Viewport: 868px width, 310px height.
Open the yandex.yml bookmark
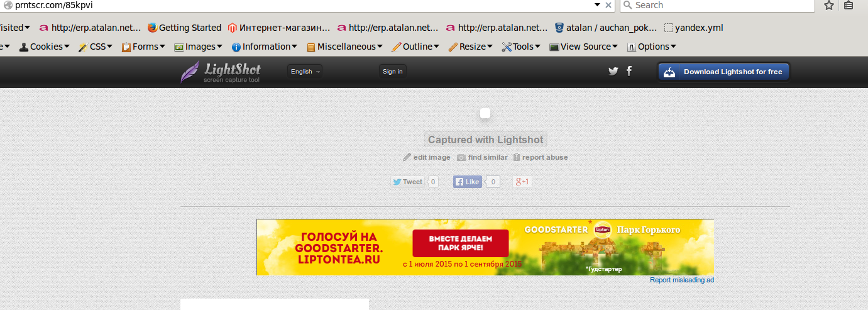[694, 28]
